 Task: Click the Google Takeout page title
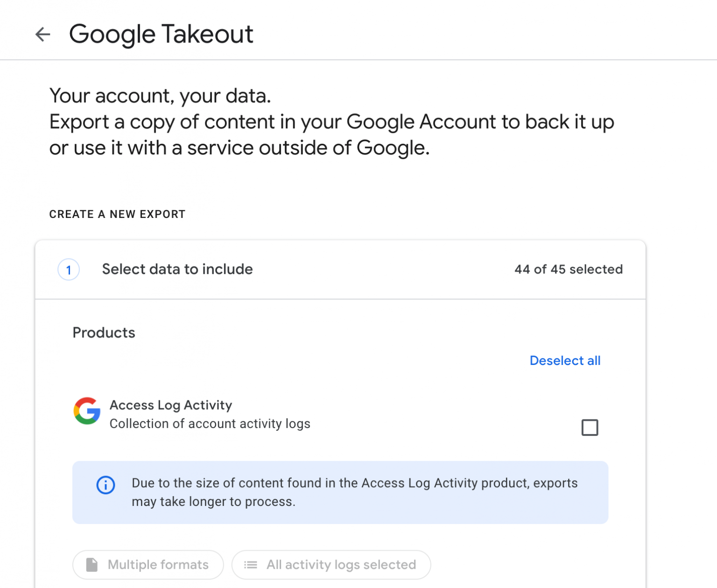[x=161, y=35]
